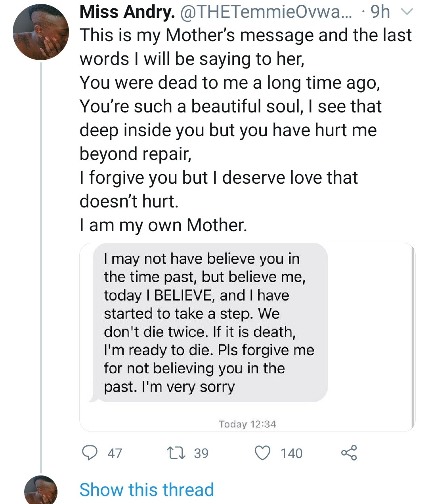Open the share icon options

click(349, 453)
